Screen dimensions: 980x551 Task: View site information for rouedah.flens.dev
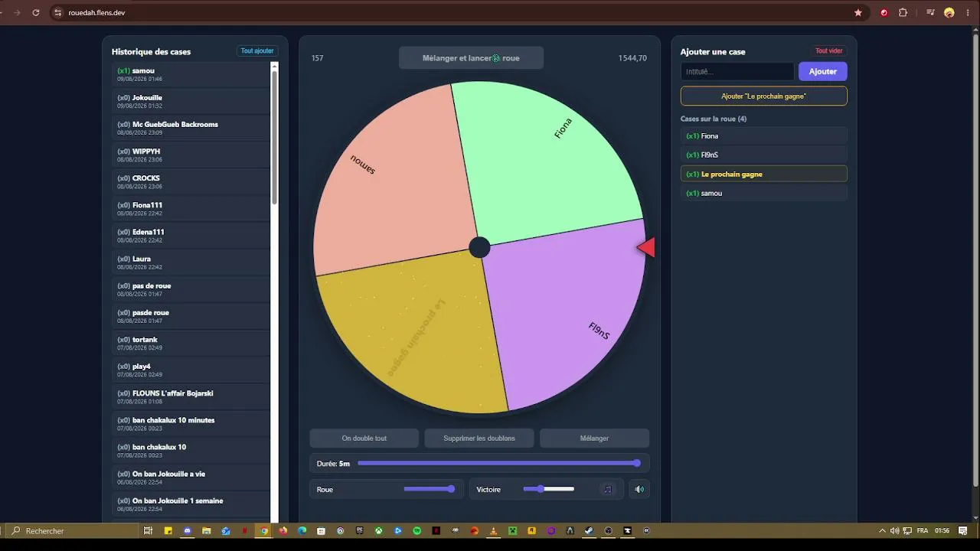click(x=57, y=12)
